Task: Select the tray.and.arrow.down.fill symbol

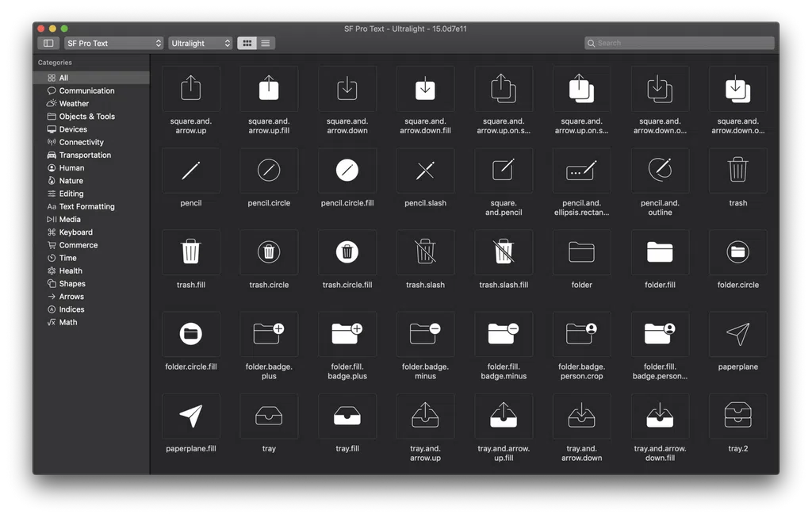Action: pyautogui.click(x=660, y=416)
